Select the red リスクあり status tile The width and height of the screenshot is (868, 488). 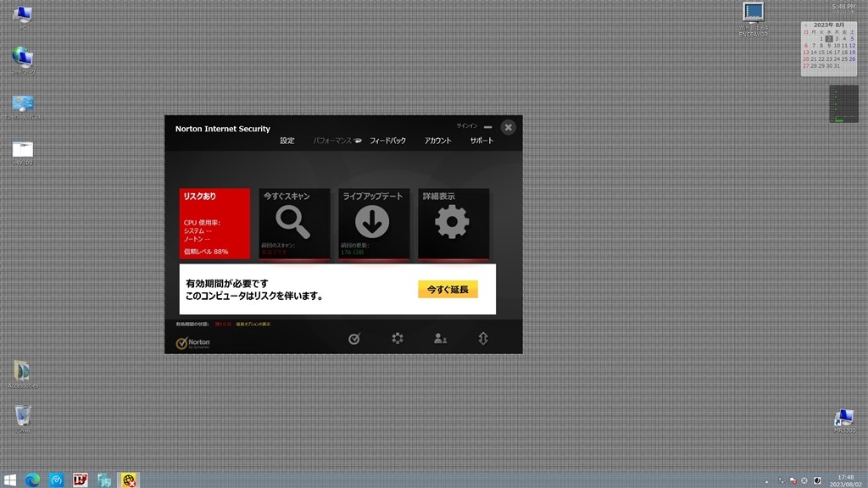214,224
